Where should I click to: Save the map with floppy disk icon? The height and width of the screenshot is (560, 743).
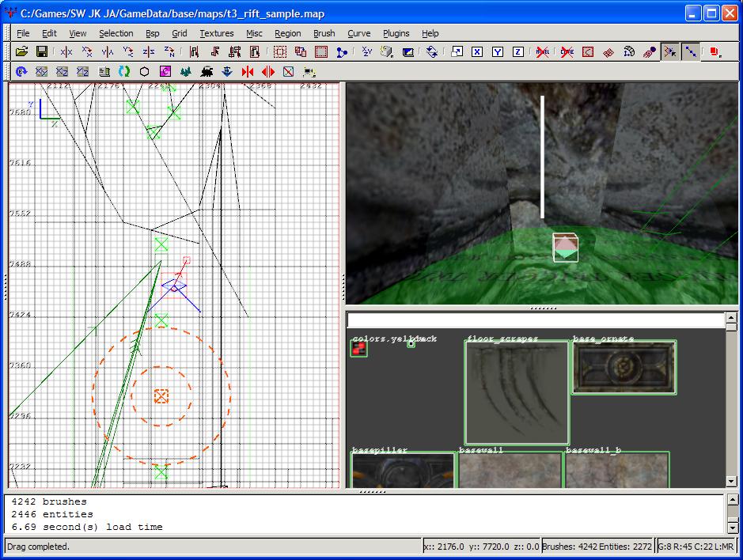click(42, 51)
